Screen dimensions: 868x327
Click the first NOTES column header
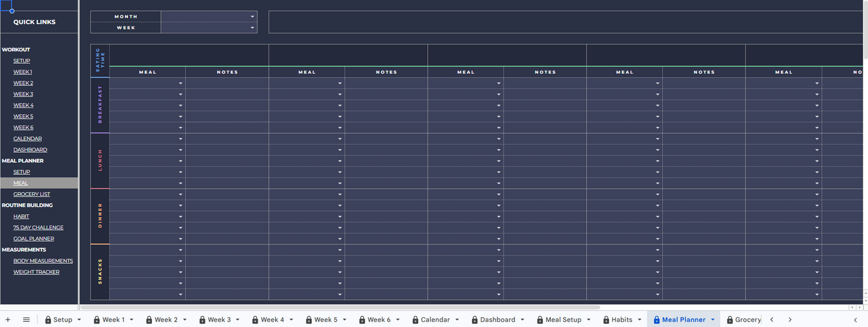pos(227,72)
